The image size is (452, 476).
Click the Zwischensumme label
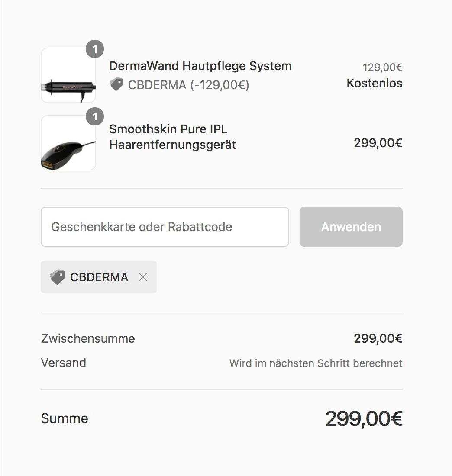[x=88, y=338]
